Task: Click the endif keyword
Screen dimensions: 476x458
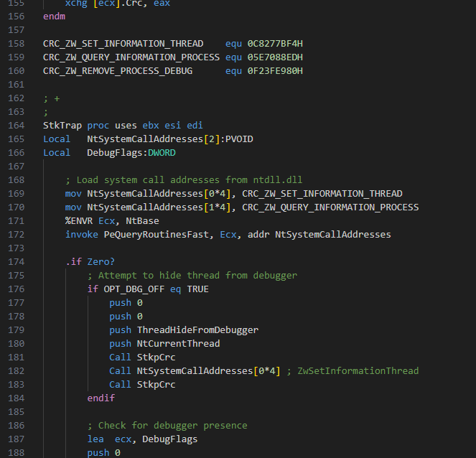Action: click(101, 398)
